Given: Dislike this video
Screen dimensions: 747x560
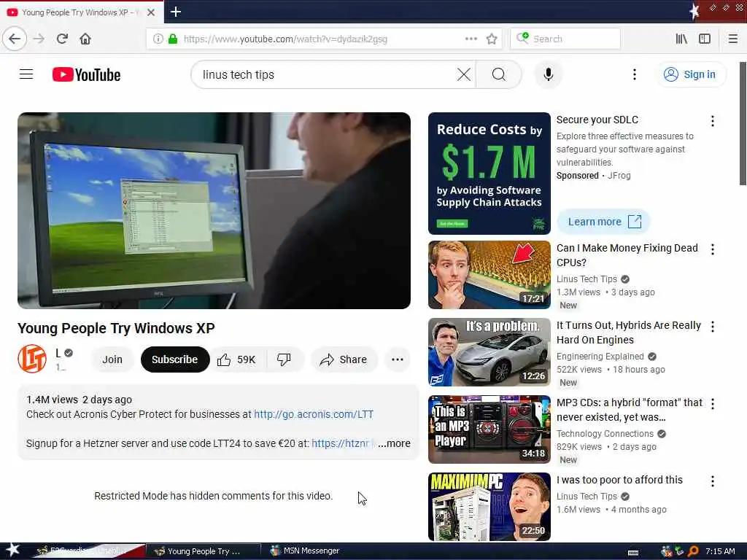Looking at the screenshot, I should coord(284,359).
